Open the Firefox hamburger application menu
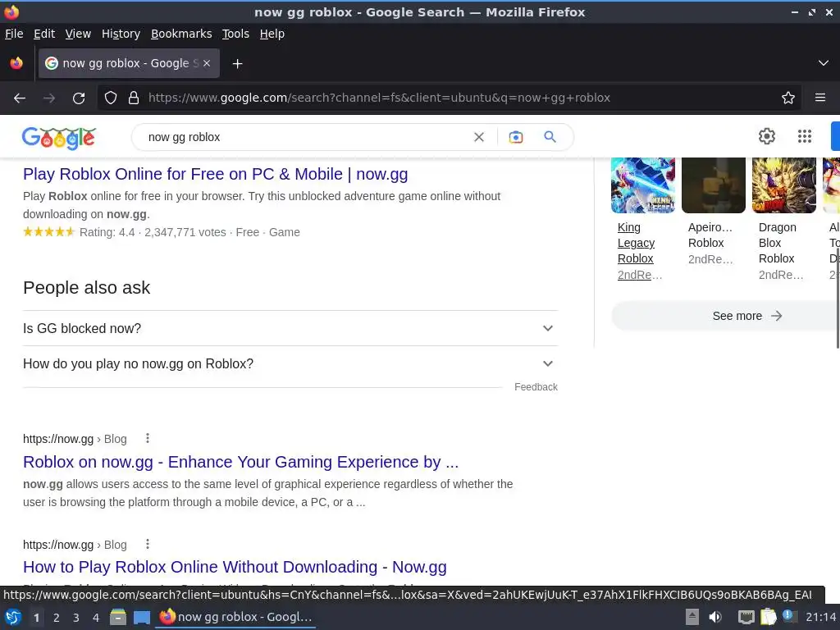This screenshot has height=630, width=840. (820, 98)
